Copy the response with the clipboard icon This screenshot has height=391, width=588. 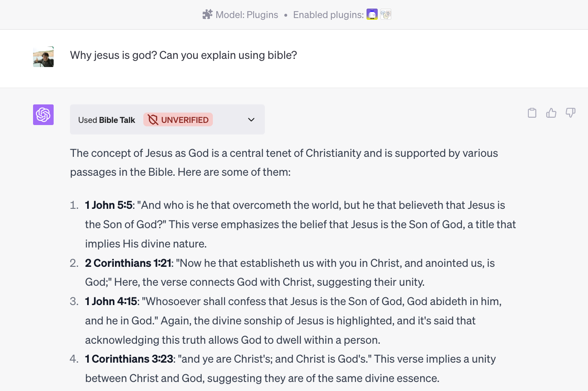[x=532, y=113]
